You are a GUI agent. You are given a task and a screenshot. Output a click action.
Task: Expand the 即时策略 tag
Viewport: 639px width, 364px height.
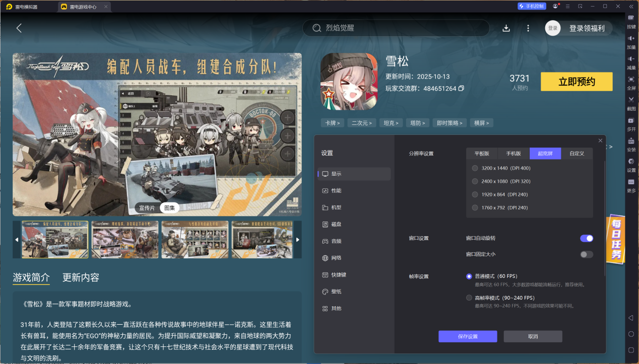tap(449, 122)
